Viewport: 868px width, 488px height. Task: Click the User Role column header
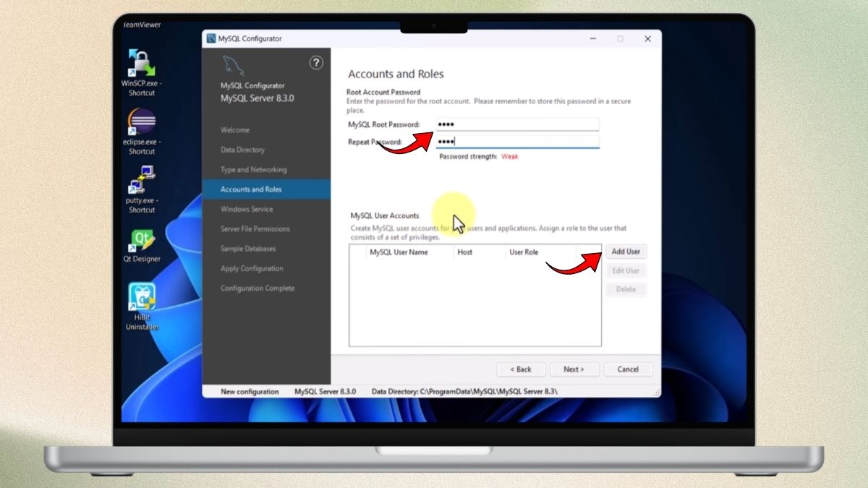pos(540,252)
